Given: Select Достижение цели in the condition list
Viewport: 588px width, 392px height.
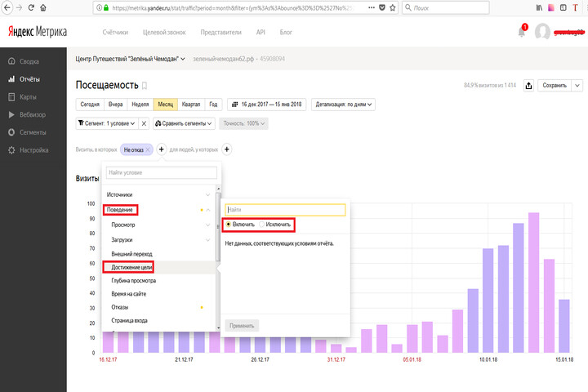Looking at the screenshot, I should click(131, 267).
